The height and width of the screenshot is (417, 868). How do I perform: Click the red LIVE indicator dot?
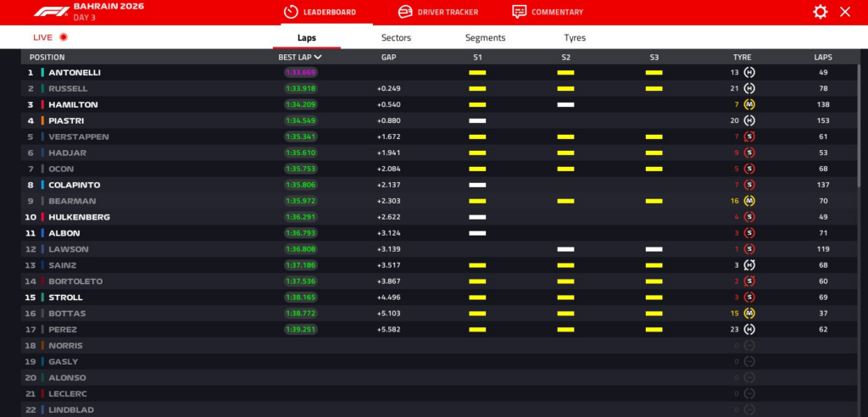(x=63, y=37)
